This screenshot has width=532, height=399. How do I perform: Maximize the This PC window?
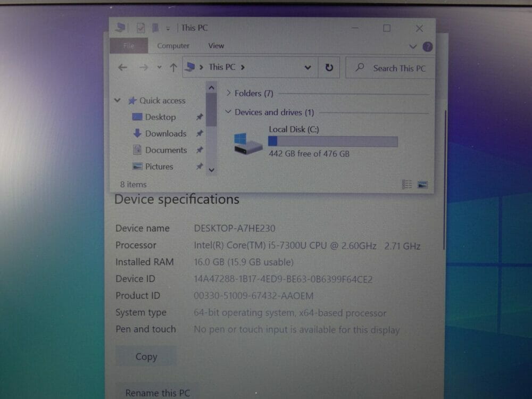pyautogui.click(x=387, y=28)
